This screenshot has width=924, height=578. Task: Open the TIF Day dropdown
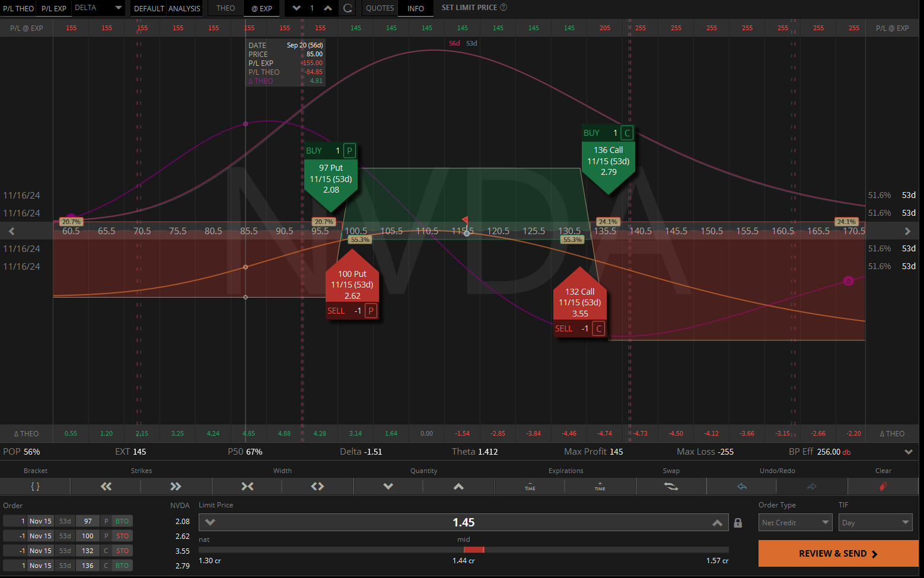click(876, 522)
